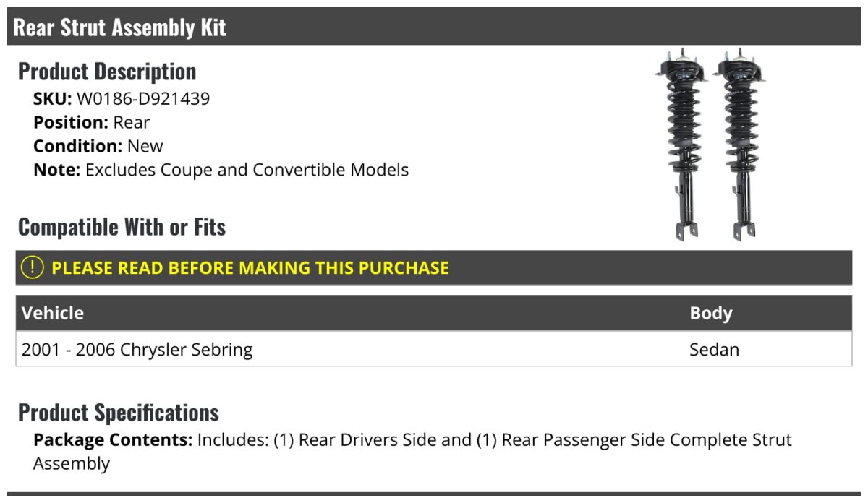The image size is (868, 503).
Task: Click the bold 'Position:' label
Action: (x=71, y=123)
